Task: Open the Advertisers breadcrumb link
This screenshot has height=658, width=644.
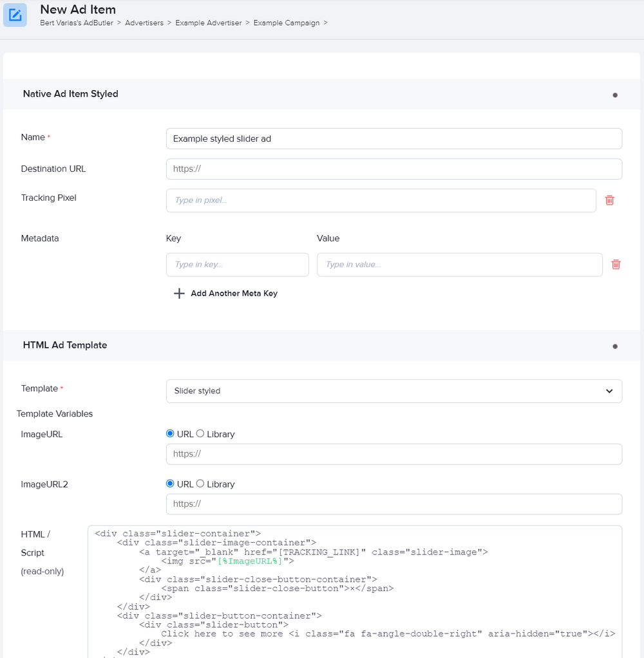Action: 144,23
